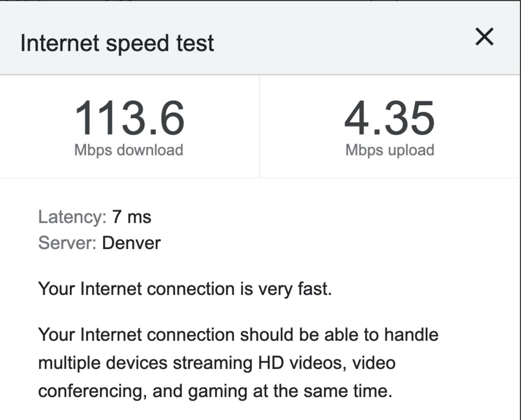The image size is (521, 420).
Task: Click the "Server:" label
Action: pyautogui.click(x=67, y=243)
